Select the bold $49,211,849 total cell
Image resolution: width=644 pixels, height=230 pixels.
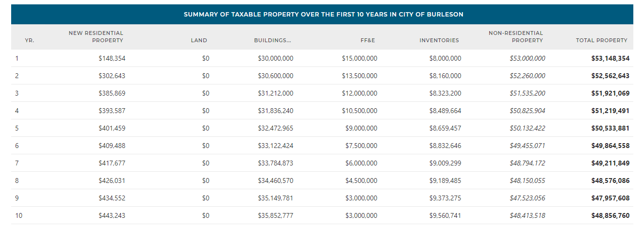[610, 163]
